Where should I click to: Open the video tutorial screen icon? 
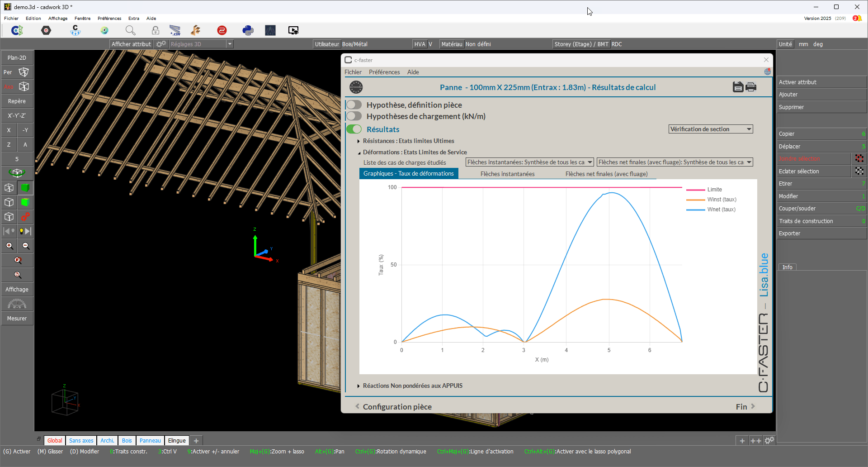click(293, 30)
